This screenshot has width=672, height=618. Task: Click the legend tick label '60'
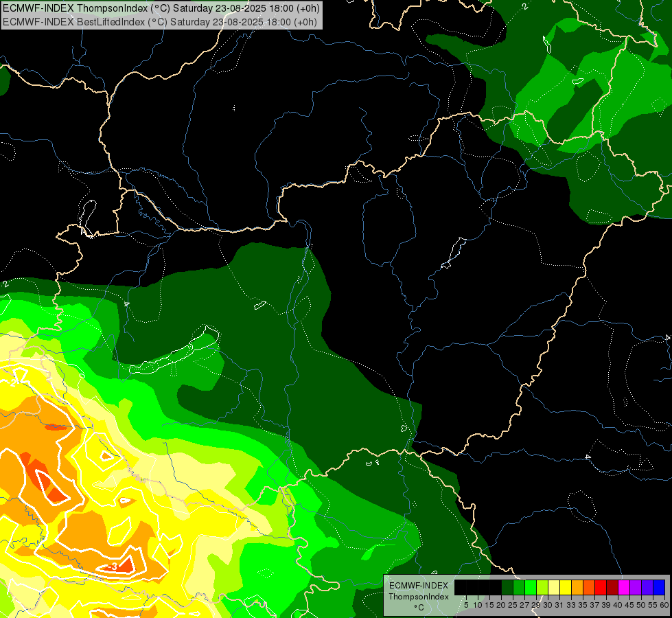click(664, 605)
